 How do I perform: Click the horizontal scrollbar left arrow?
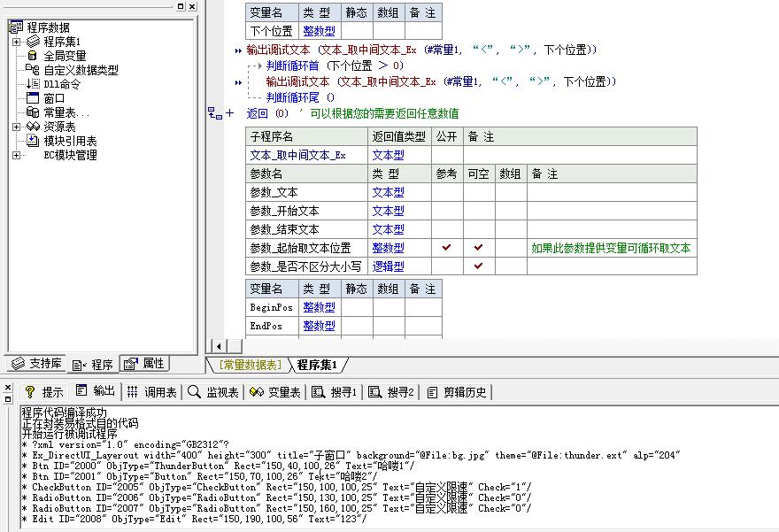click(220, 346)
